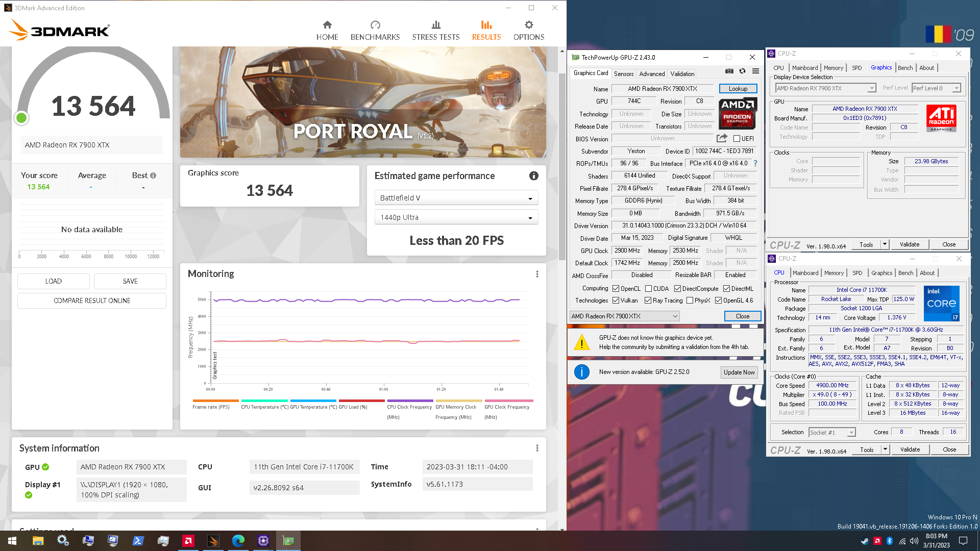Image resolution: width=980 pixels, height=551 pixels.
Task: Open File Explorer from the taskbar
Action: (38, 541)
